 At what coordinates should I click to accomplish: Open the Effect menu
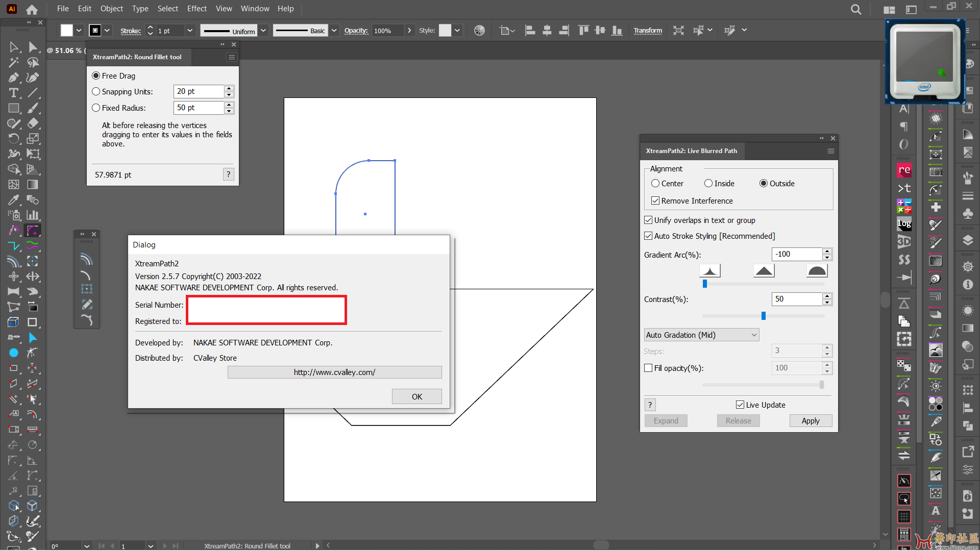197,9
